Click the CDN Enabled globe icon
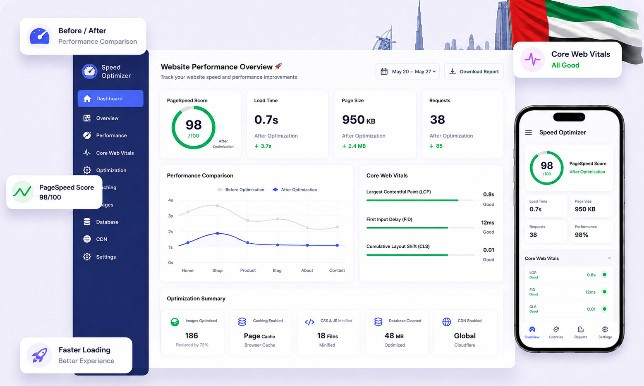The width and height of the screenshot is (644, 386). [x=446, y=322]
